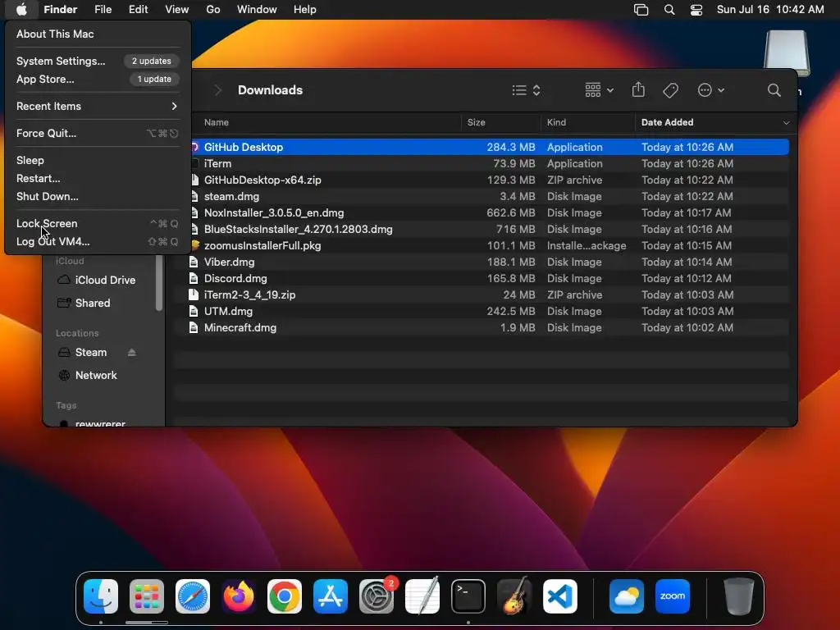Launch Visual Studio Code from the Dock

tap(560, 596)
